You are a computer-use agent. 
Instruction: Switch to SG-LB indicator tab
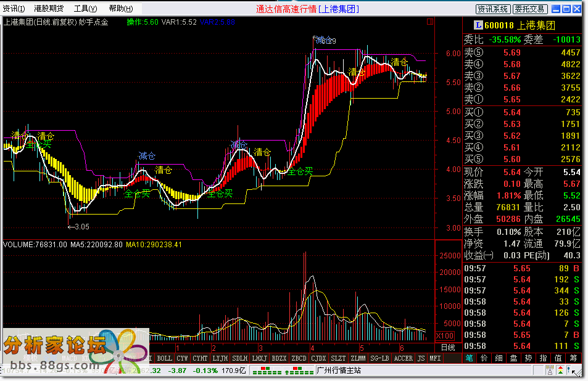(379, 359)
